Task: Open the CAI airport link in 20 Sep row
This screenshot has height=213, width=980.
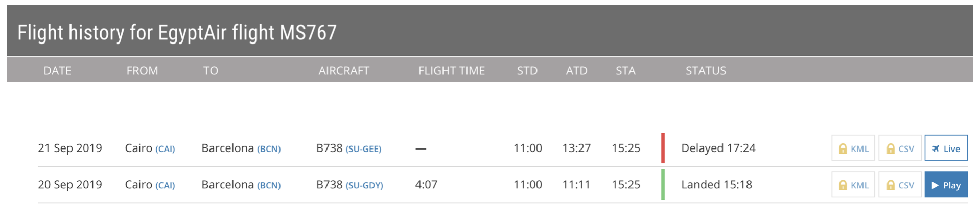Action: click(165, 185)
